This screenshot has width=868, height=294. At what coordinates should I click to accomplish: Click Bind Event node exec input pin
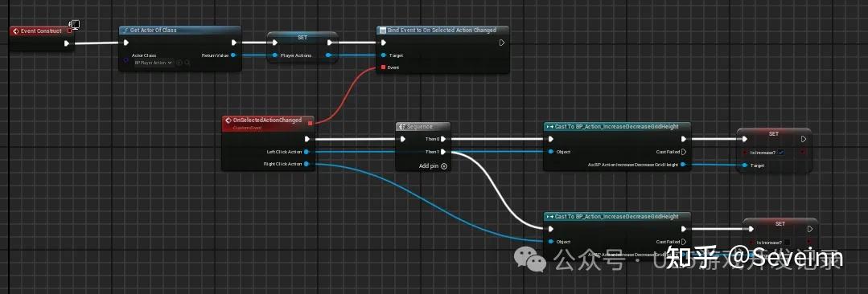click(x=384, y=43)
